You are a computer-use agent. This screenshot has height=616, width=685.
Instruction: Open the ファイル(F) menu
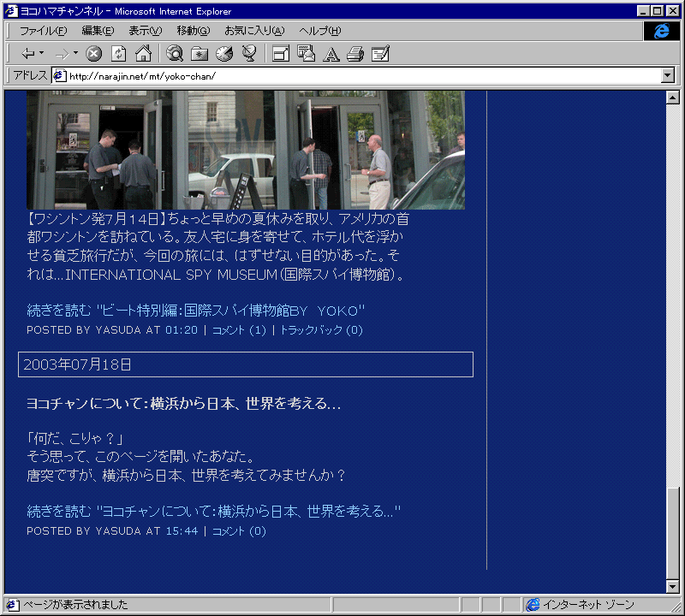[44, 31]
